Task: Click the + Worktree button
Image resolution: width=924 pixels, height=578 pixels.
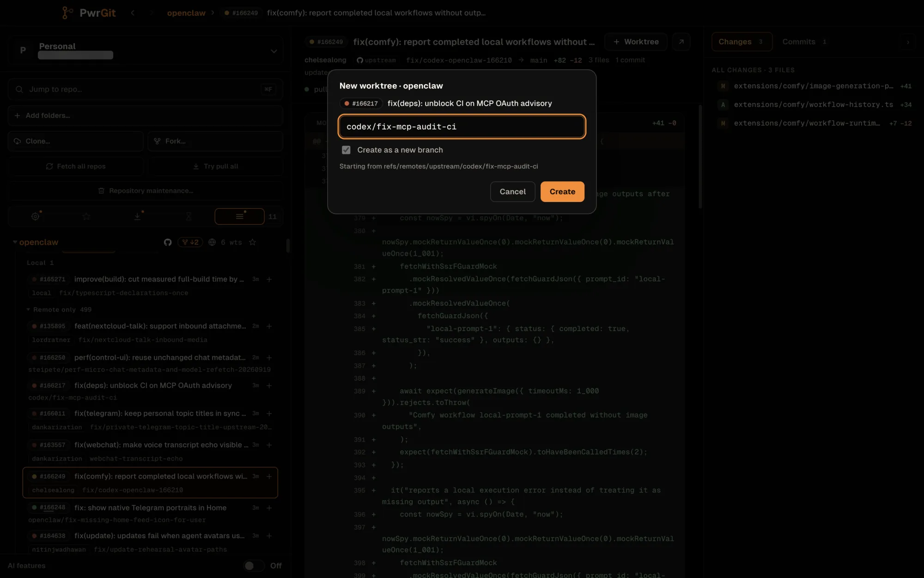Action: pos(636,42)
